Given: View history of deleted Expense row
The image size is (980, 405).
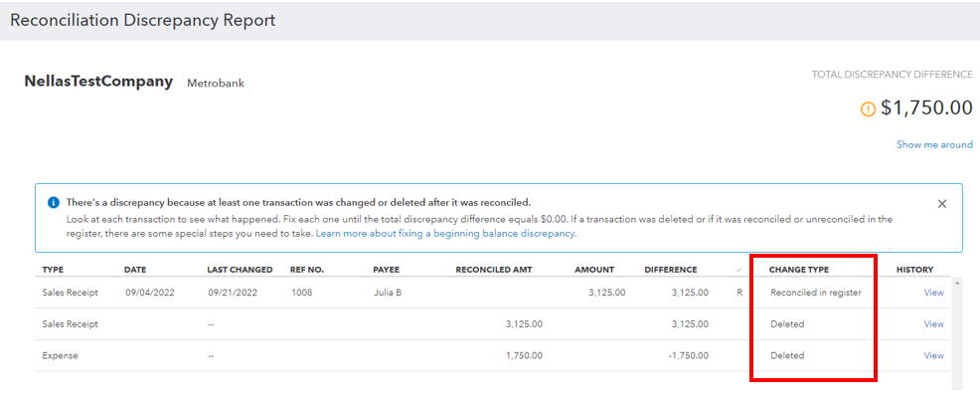Looking at the screenshot, I should point(933,355).
